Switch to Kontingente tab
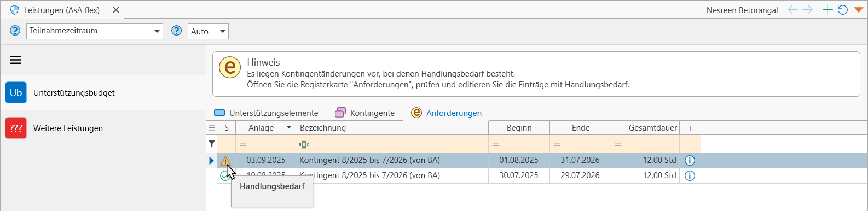868x211 pixels. pyautogui.click(x=365, y=113)
